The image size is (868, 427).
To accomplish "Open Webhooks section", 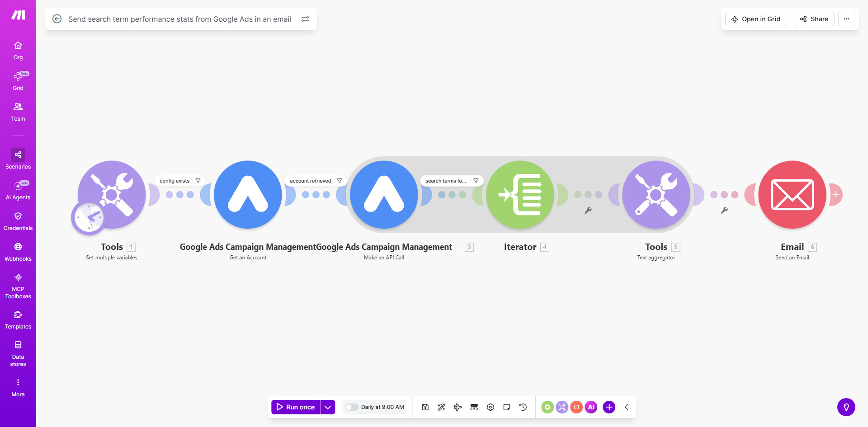I will [18, 252].
